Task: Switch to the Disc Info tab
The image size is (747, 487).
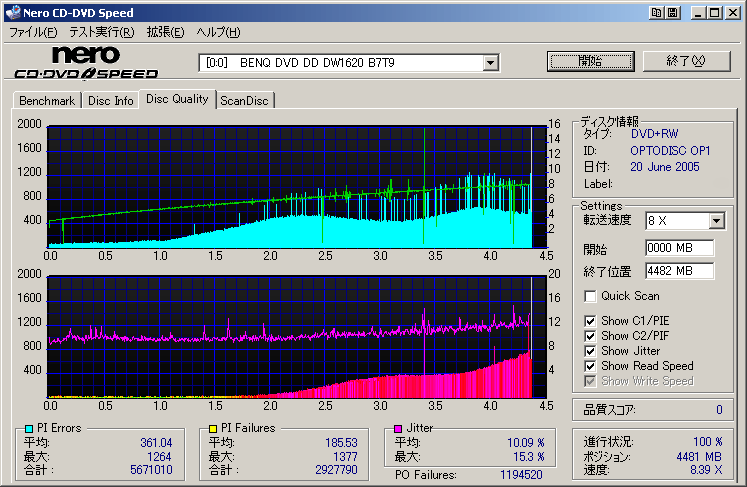Action: pos(111,101)
